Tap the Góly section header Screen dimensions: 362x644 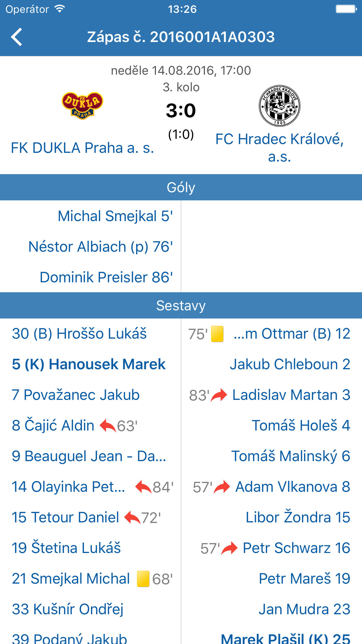coord(181,188)
